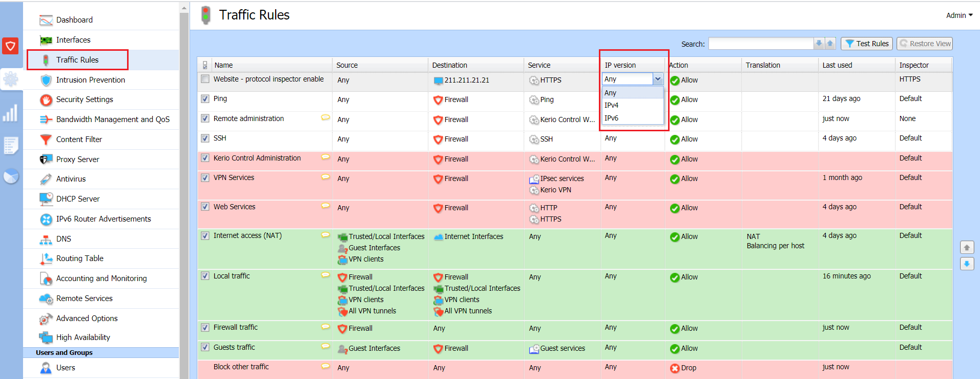Enable the Website protocol inspector rule checkbox
This screenshot has width=980, height=379.
coord(205,79)
